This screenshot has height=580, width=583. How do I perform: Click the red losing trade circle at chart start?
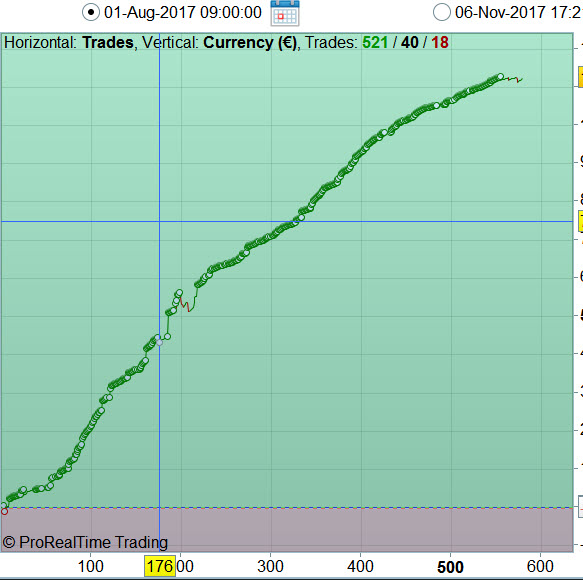4,512
